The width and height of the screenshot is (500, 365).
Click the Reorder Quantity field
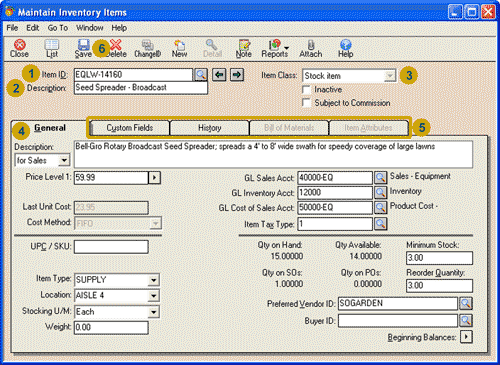[x=439, y=286]
